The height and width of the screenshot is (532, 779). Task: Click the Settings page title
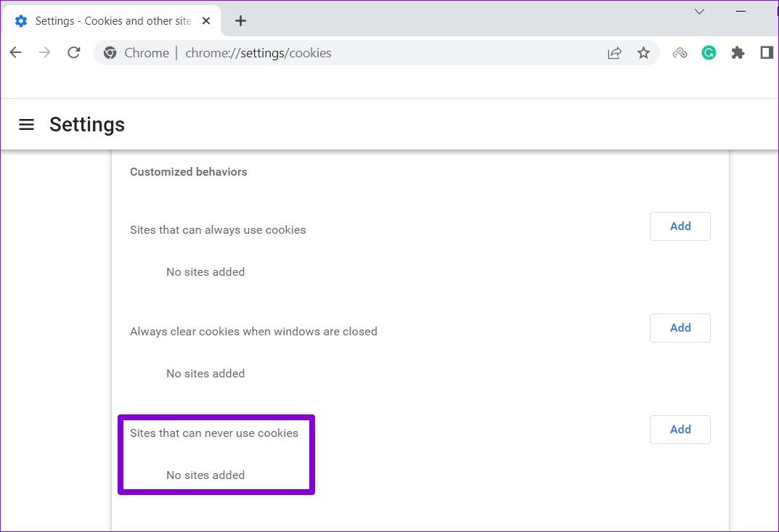tap(87, 124)
